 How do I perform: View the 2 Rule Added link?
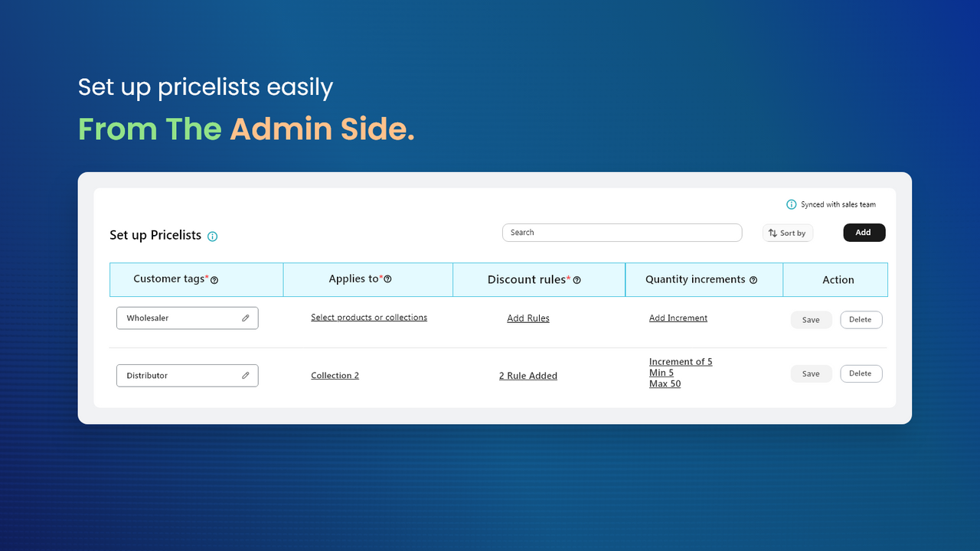(528, 375)
